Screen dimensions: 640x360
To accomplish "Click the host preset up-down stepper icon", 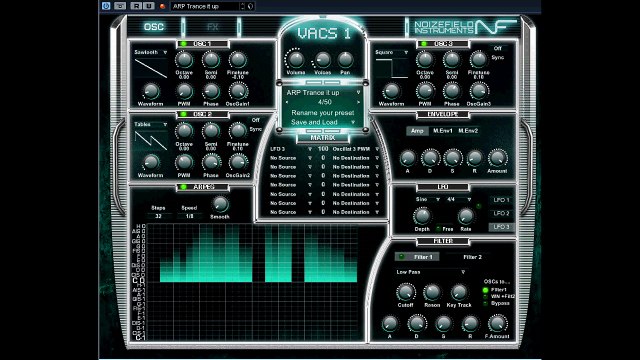I will 242,6.
